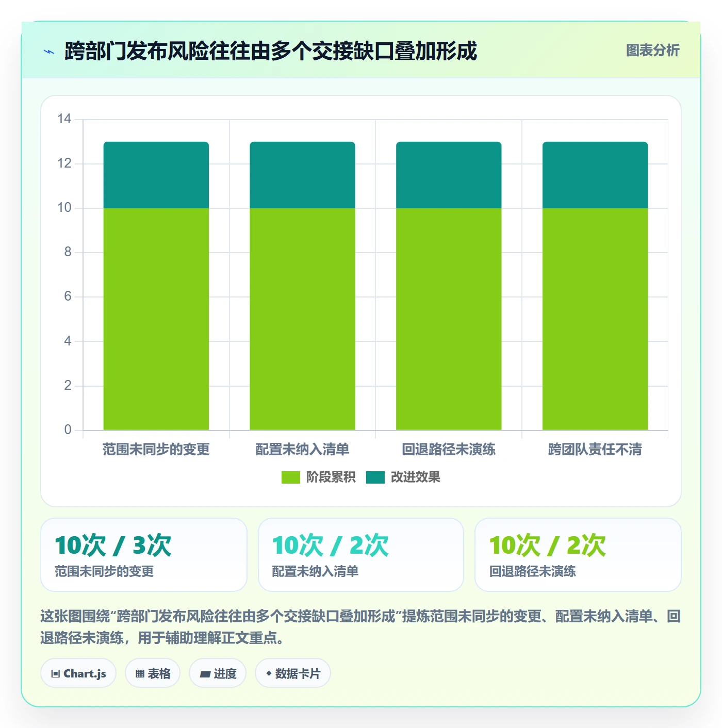Viewport: 722px width, 728px height.
Task: Click the lightning bolt icon beside the title
Action: pyautogui.click(x=49, y=52)
